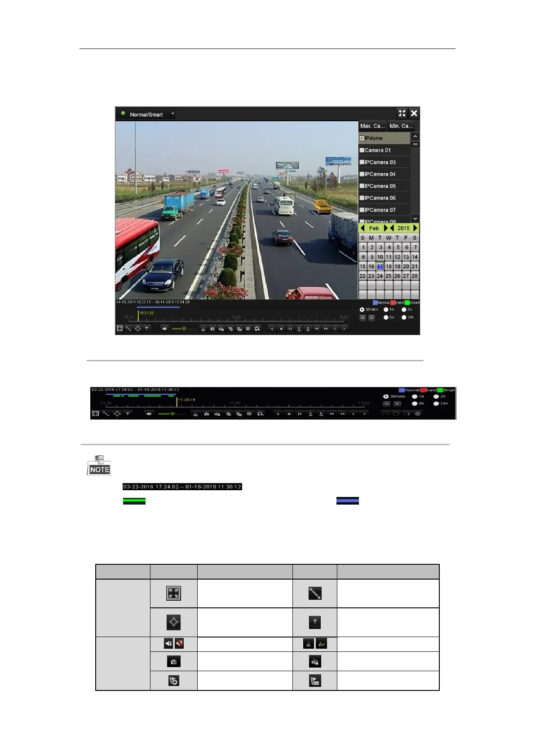Check the Camera 01 checkbox
Screen dimensions: 535x756
click(362, 150)
